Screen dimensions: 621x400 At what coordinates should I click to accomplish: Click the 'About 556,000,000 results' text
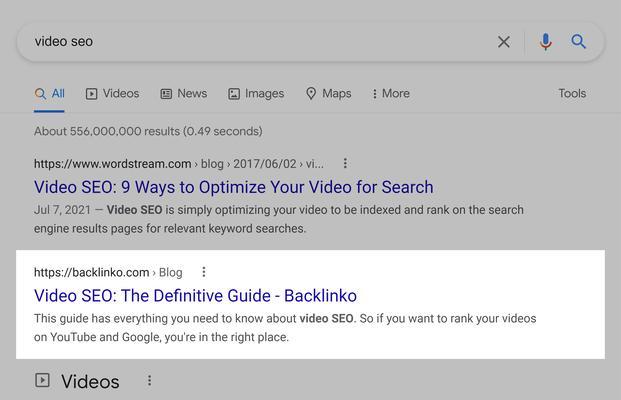tap(148, 131)
